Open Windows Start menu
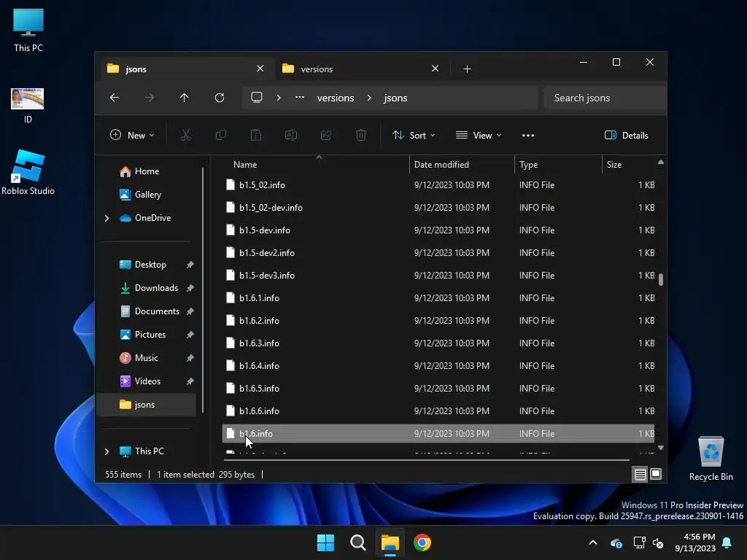 point(325,542)
